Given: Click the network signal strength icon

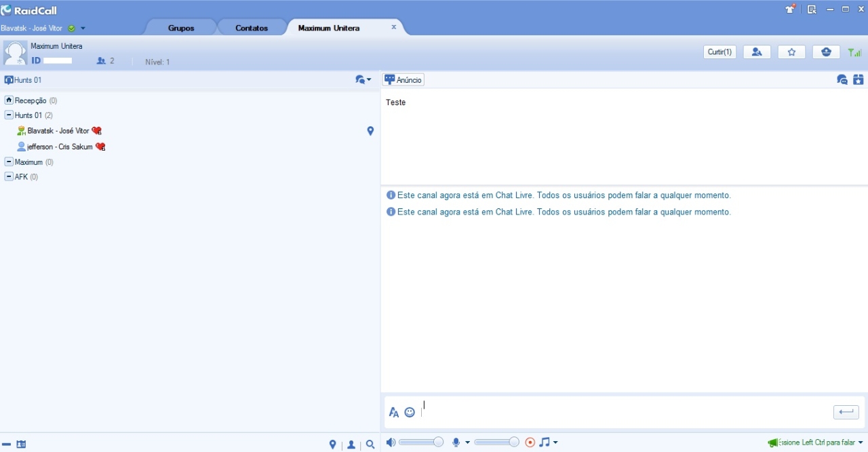Looking at the screenshot, I should point(855,52).
